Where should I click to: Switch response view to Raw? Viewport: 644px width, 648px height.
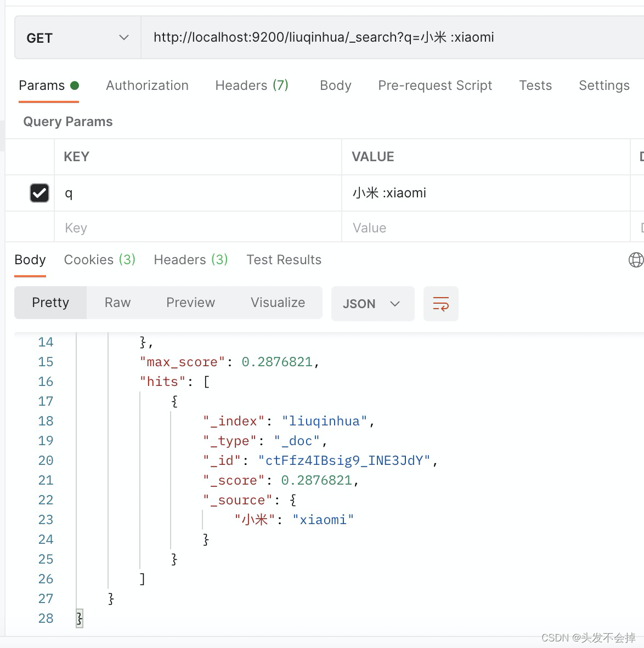click(117, 303)
